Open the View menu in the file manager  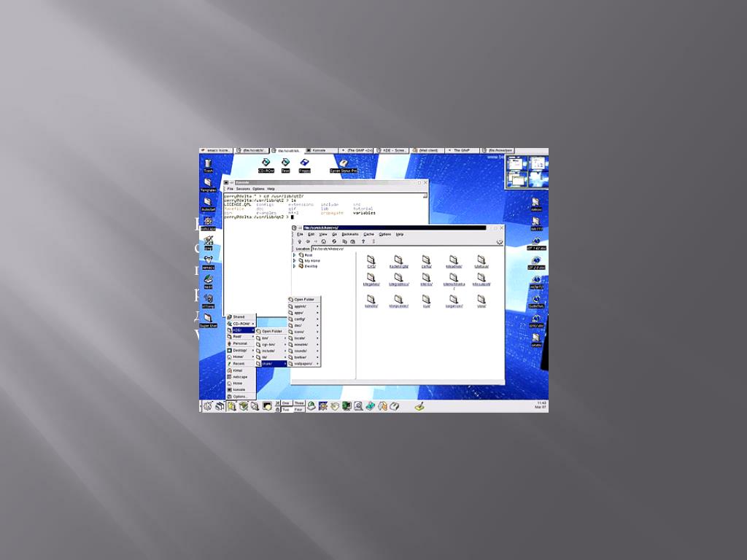click(323, 234)
